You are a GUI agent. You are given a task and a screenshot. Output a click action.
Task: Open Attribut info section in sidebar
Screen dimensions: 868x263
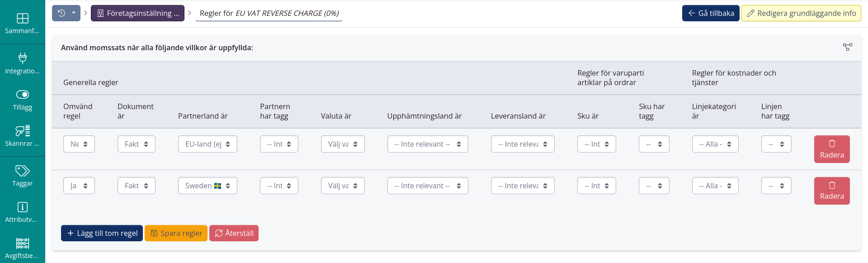coord(22,212)
